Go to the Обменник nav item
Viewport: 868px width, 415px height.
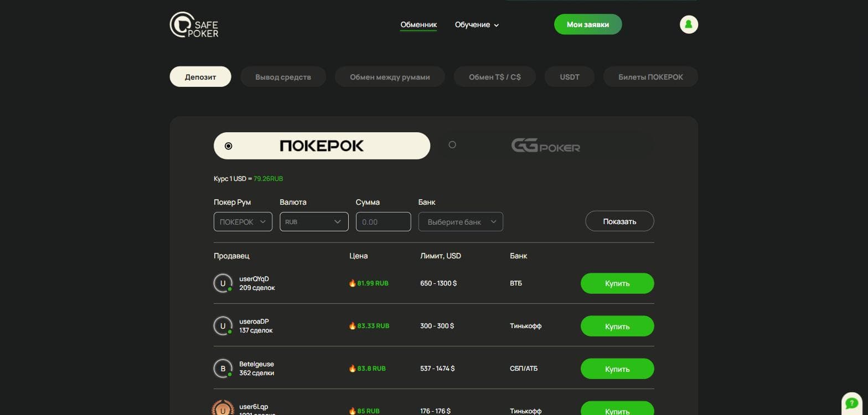tap(418, 25)
